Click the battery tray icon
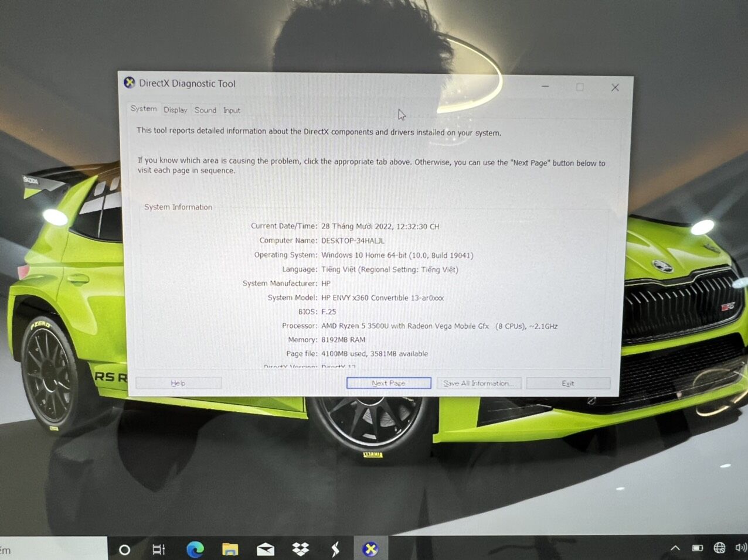The height and width of the screenshot is (560, 748). pos(697,549)
